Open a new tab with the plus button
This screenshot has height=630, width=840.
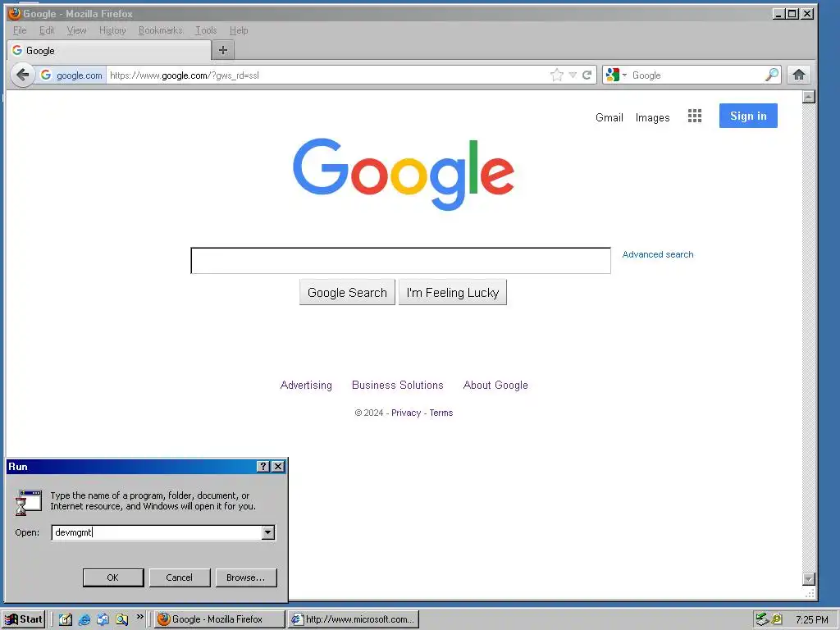(223, 50)
